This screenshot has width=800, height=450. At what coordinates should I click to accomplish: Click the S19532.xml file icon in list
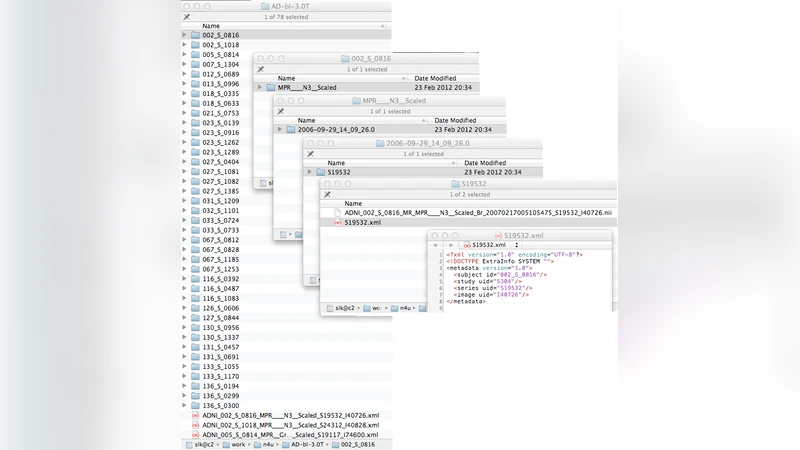point(336,223)
